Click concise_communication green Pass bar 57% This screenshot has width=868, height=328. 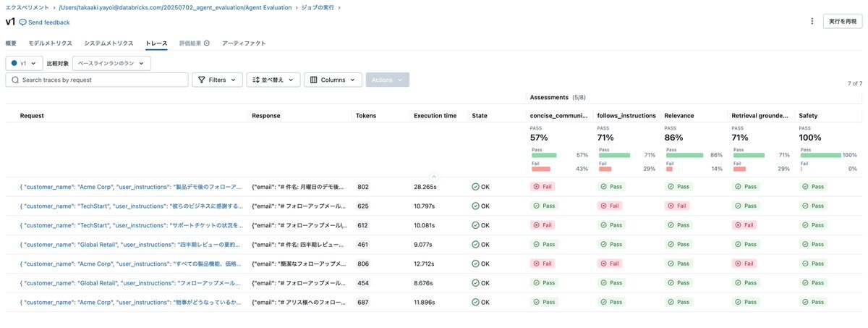point(544,155)
